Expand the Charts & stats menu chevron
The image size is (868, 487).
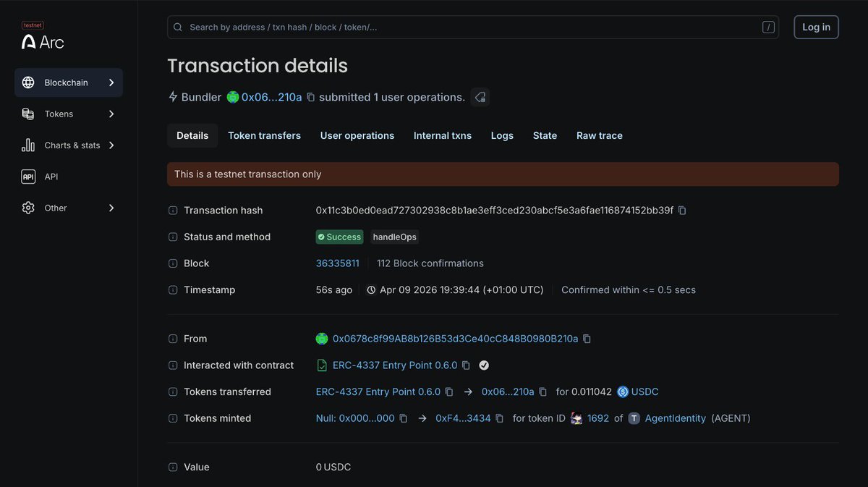click(x=111, y=145)
